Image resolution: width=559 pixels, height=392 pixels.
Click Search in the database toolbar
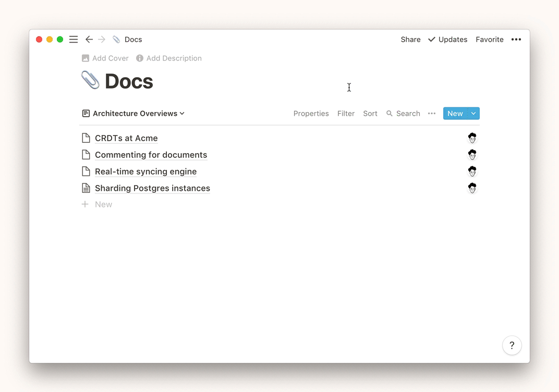point(403,114)
